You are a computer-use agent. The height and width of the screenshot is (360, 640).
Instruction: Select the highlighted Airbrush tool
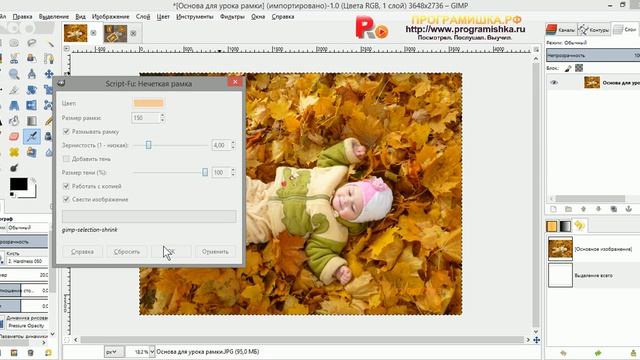[x=31, y=136]
